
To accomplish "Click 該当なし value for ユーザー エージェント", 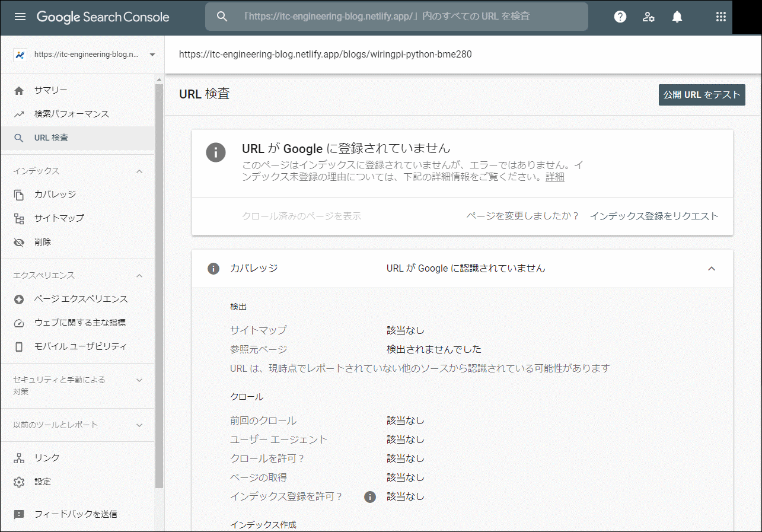I will [406, 439].
